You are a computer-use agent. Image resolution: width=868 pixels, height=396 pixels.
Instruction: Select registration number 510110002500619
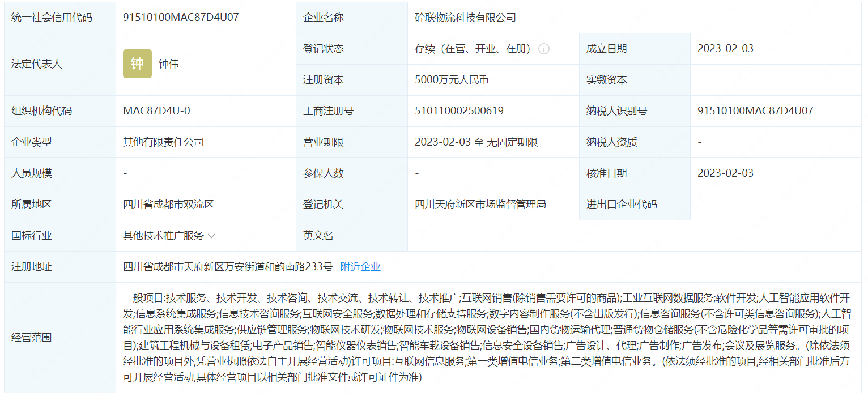click(x=459, y=111)
